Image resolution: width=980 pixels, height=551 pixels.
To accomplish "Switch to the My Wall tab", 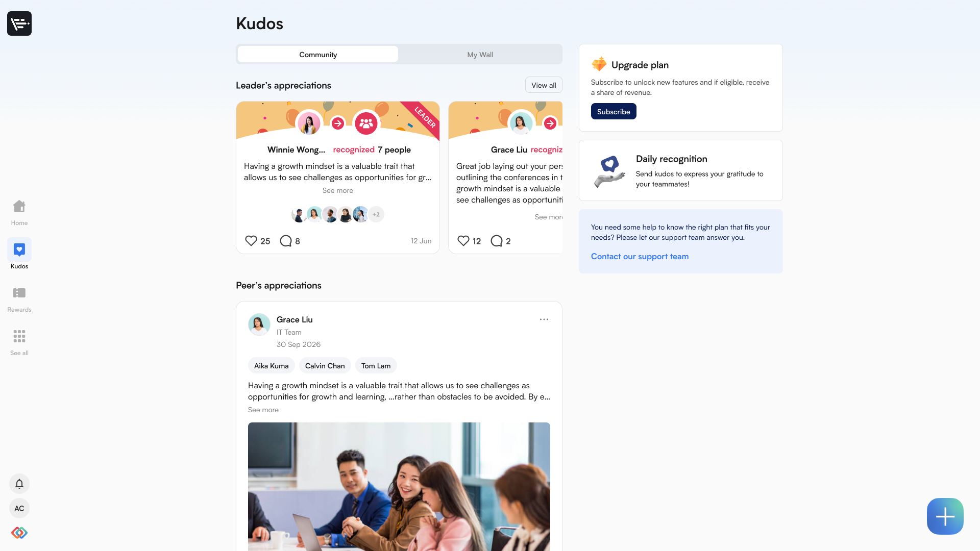I will pyautogui.click(x=480, y=55).
